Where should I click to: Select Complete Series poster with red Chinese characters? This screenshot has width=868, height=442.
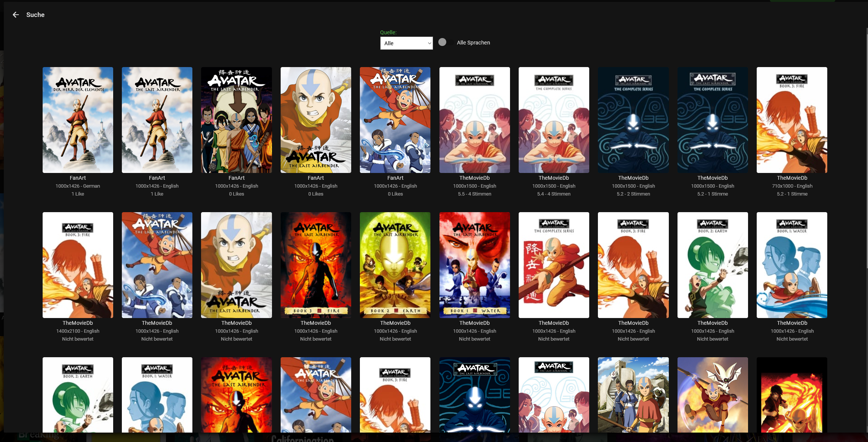(x=554, y=265)
